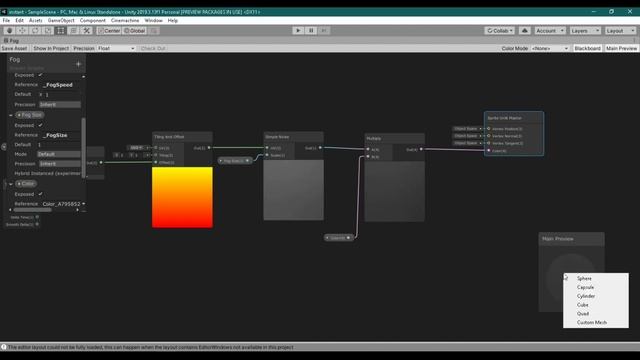This screenshot has width=640, height=360.
Task: Open the Account dropdown
Action: click(550, 31)
